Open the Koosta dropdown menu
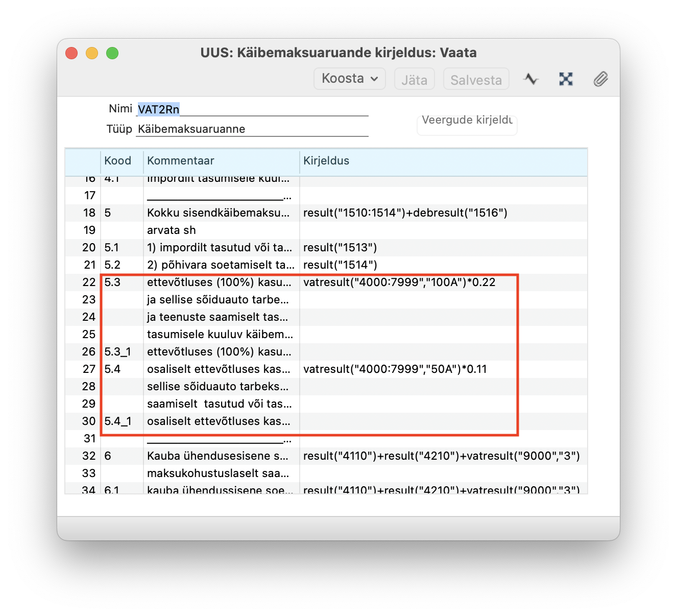Image resolution: width=677 pixels, height=616 pixels. coord(350,79)
